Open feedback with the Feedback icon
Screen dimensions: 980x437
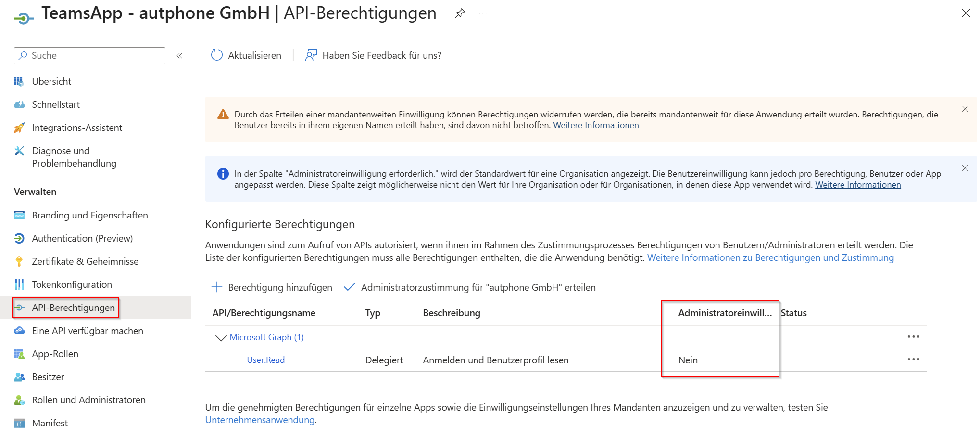[310, 55]
